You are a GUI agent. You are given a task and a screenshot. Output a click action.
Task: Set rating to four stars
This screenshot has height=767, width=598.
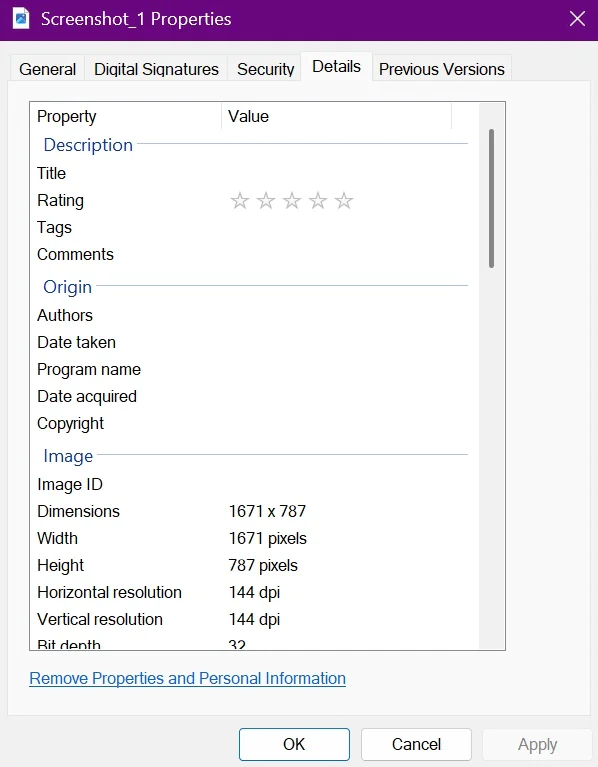click(318, 201)
